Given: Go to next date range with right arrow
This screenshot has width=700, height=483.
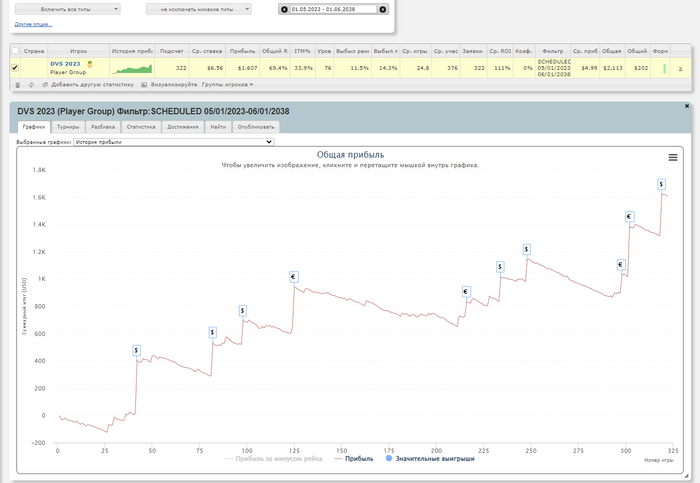Looking at the screenshot, I should [383, 9].
